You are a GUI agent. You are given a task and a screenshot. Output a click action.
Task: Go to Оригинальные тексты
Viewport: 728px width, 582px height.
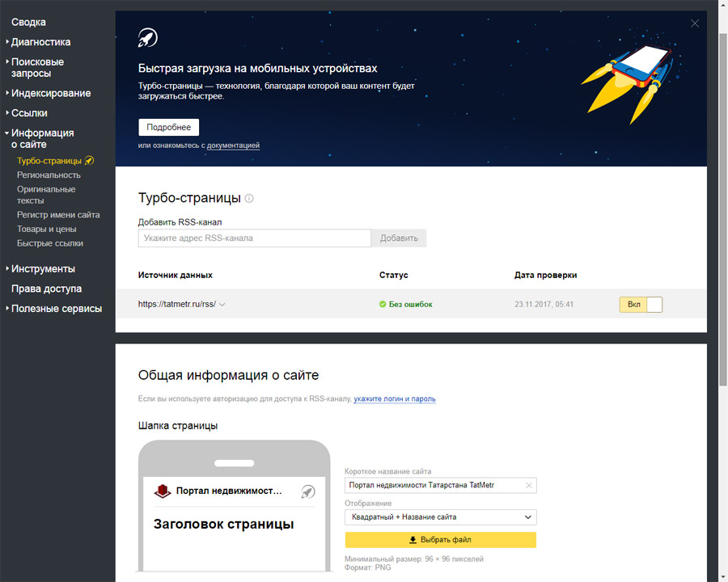pyautogui.click(x=46, y=195)
